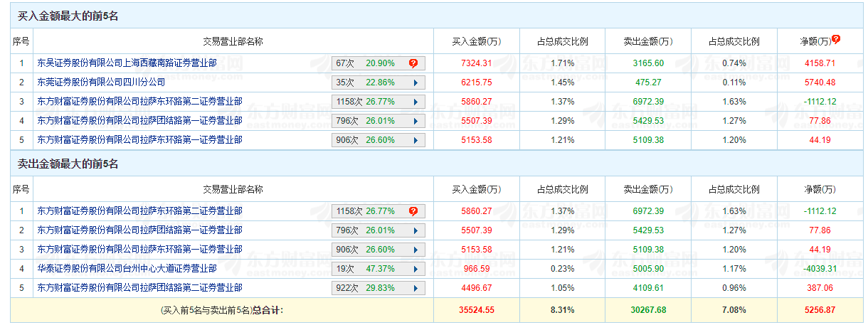Select buy amount 4496.67
868x325 pixels.
pos(477,288)
